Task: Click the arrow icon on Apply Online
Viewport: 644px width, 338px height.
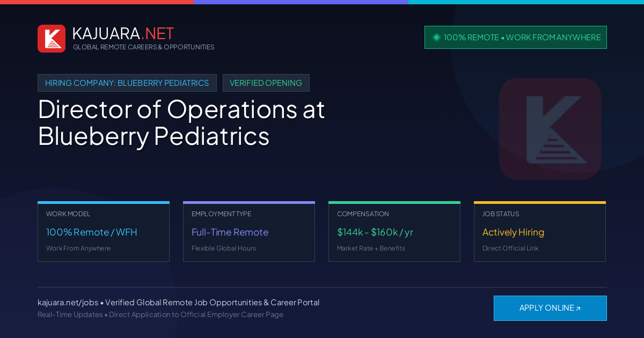Action: (578, 308)
